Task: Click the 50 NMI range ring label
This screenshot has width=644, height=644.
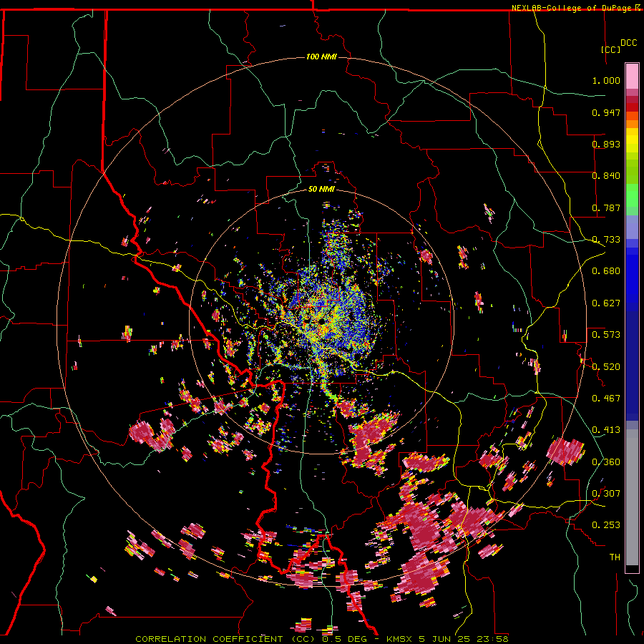Action: click(321, 189)
